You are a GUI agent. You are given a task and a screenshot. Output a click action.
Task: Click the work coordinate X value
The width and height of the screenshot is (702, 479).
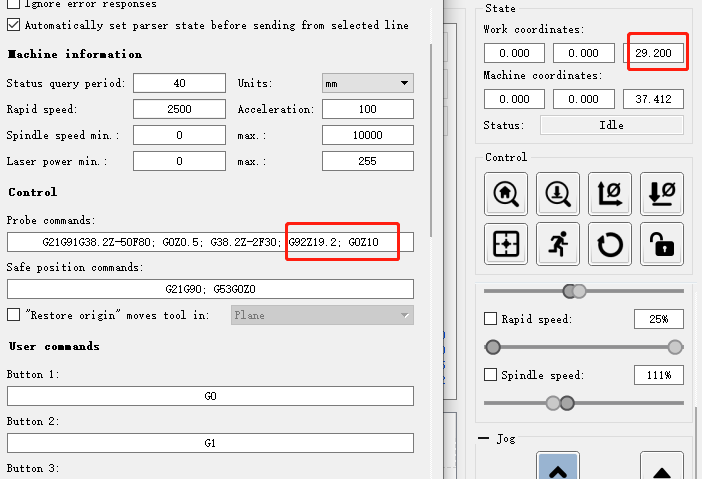click(x=514, y=53)
